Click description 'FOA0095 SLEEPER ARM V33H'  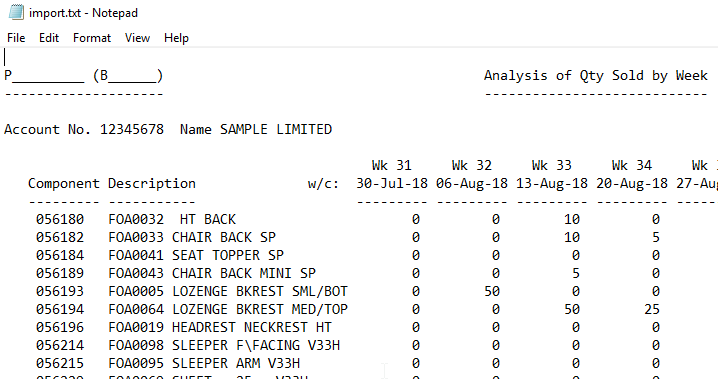coord(204,363)
